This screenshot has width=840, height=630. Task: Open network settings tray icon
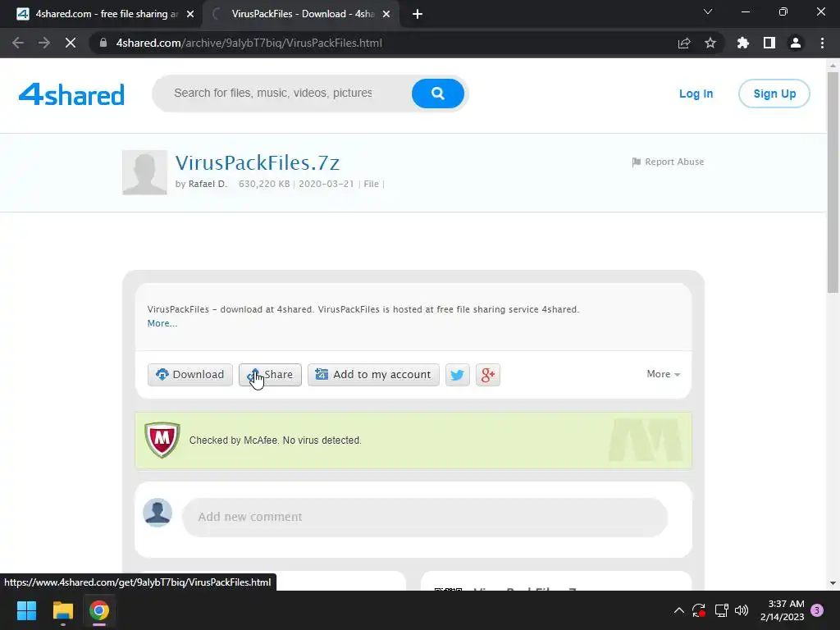[721, 610]
